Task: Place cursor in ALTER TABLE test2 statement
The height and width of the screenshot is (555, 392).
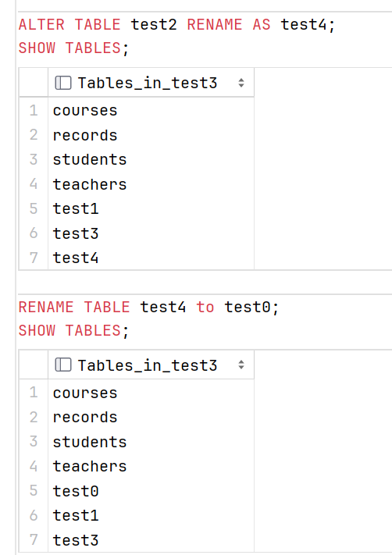Action: pyautogui.click(x=176, y=25)
